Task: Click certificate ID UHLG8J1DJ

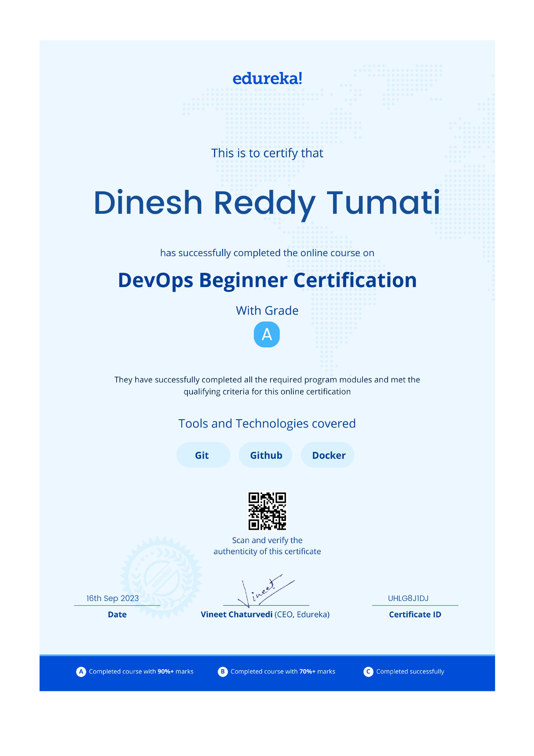Action: pos(408,598)
